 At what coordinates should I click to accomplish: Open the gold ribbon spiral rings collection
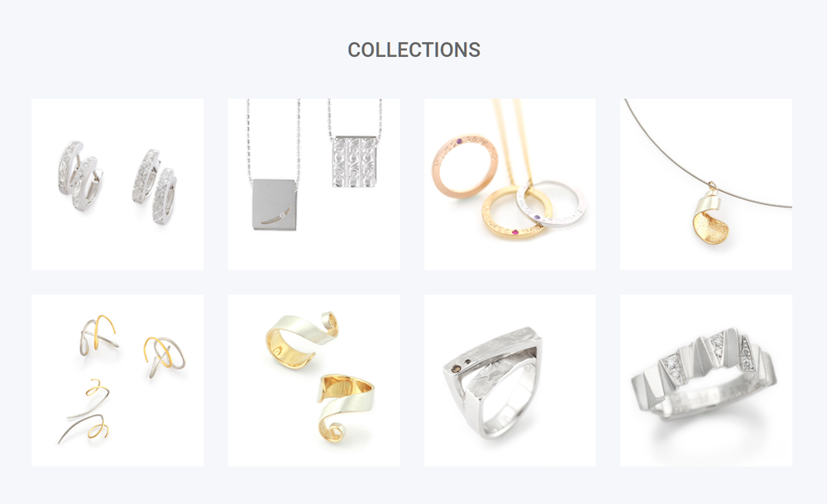click(313, 380)
